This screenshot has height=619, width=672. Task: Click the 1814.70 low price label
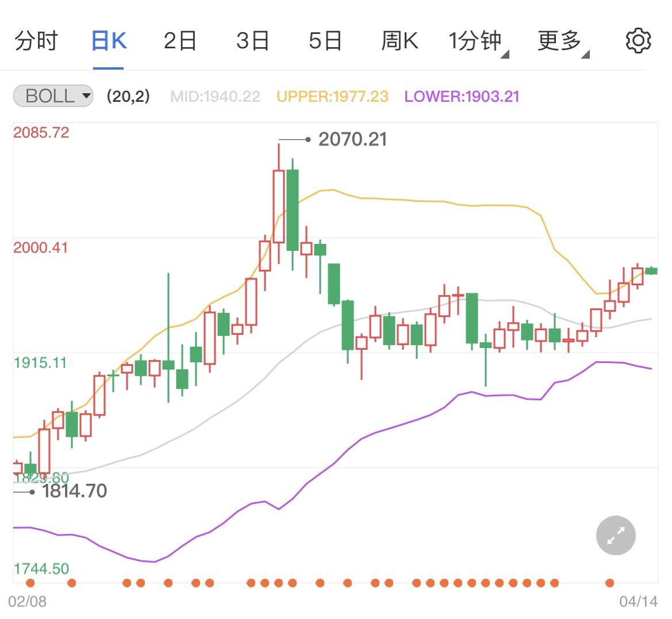point(75,491)
